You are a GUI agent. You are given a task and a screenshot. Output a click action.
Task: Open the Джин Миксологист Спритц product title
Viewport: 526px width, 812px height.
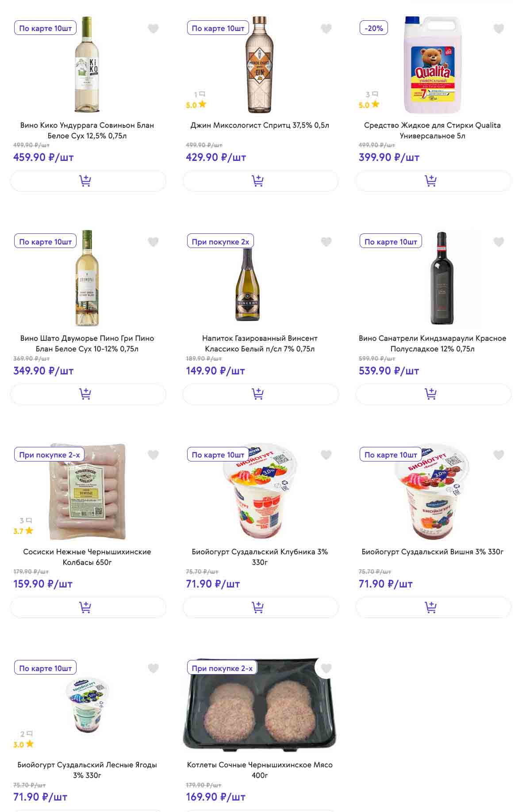(260, 126)
